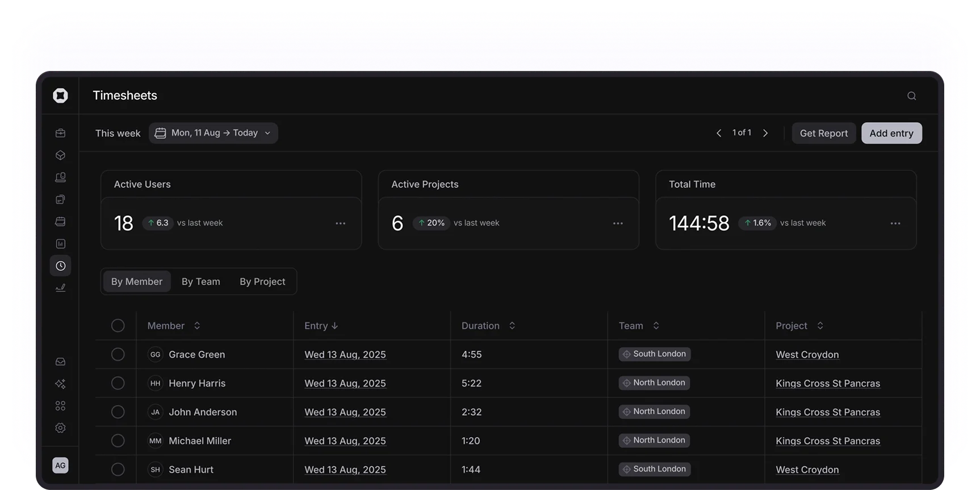Click the 5:22 duration for Henry Harris
This screenshot has height=490, width=980.
click(x=471, y=383)
